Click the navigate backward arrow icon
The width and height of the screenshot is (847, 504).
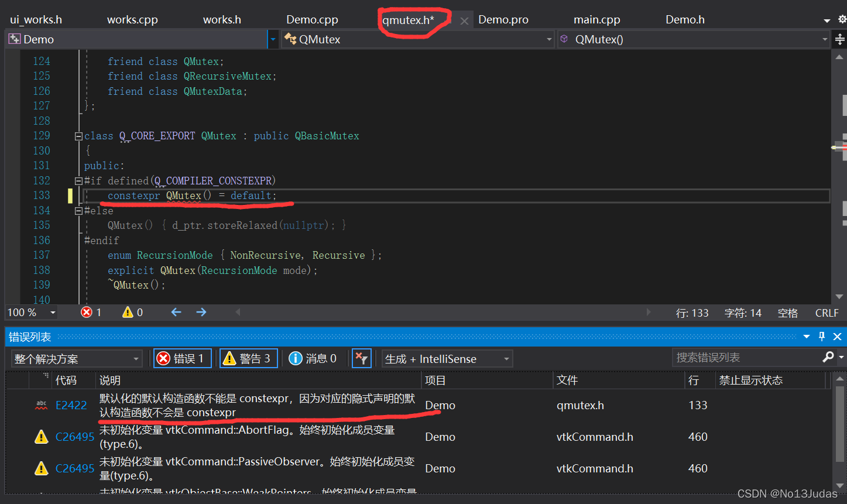(x=176, y=312)
